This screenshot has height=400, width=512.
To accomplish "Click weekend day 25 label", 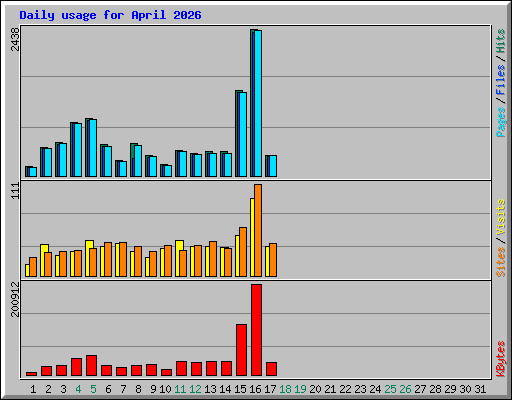I will [390, 389].
